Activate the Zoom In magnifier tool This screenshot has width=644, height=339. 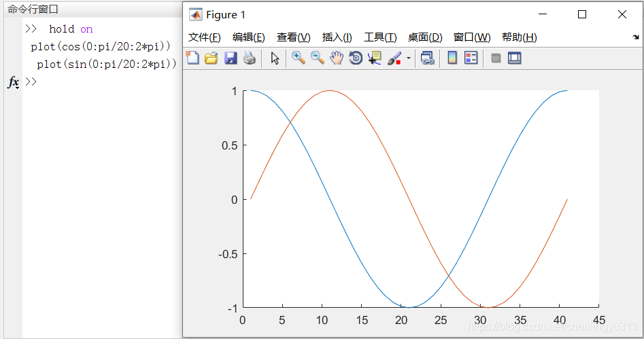coord(298,58)
